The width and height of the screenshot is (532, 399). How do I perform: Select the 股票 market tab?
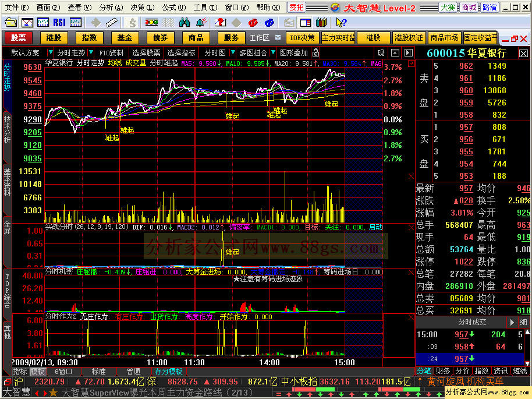pyautogui.click(x=18, y=38)
